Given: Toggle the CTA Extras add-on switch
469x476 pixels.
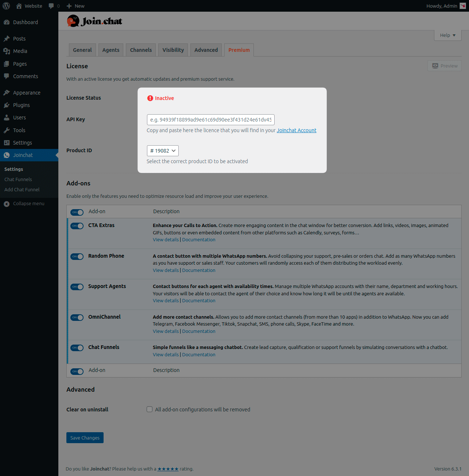Looking at the screenshot, I should 77,226.
